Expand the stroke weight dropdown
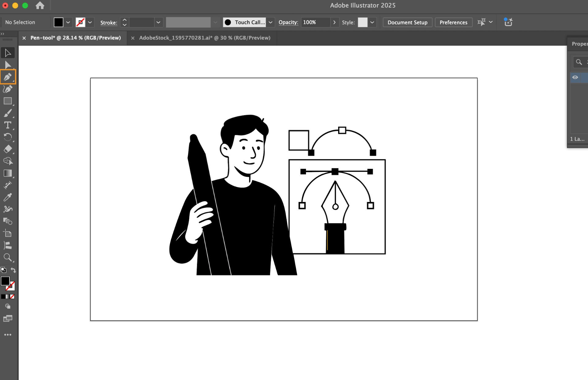 click(x=158, y=22)
